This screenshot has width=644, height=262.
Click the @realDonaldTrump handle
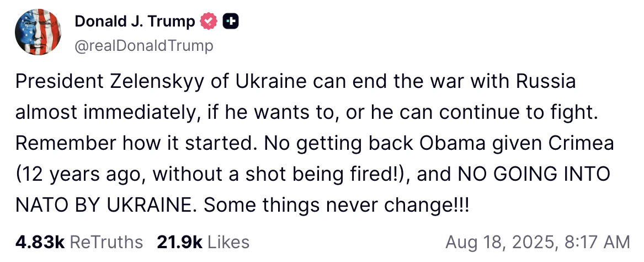pyautogui.click(x=143, y=45)
